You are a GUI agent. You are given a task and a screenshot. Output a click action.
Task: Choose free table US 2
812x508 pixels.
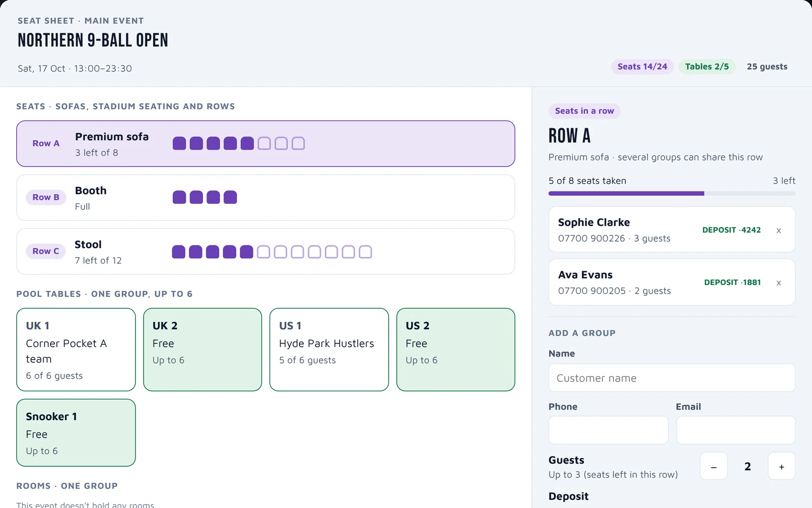tap(456, 350)
